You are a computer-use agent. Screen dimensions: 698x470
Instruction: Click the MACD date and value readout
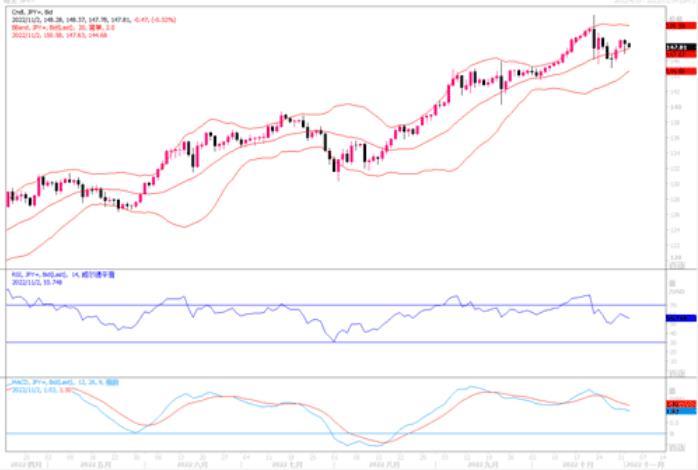click(x=35, y=388)
